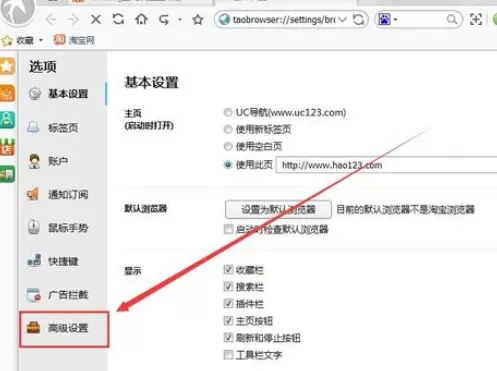Select 使用空白页 radio option

(228, 146)
